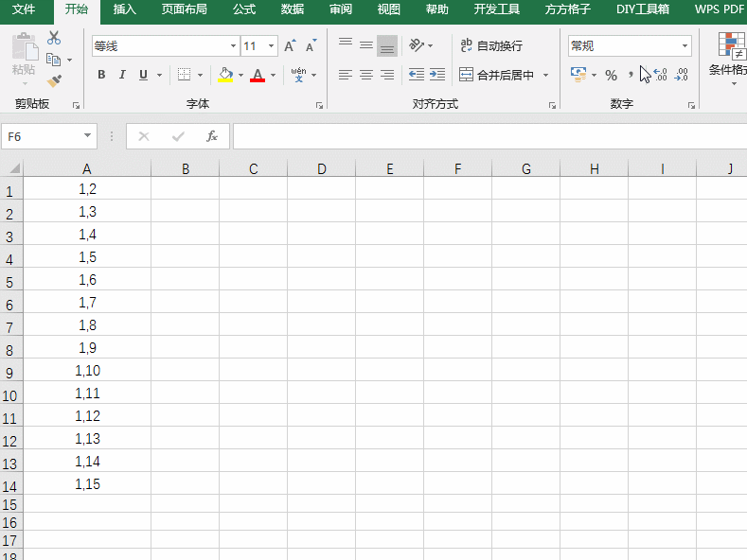Switch to 页面布局 page layout tab

coord(185,9)
